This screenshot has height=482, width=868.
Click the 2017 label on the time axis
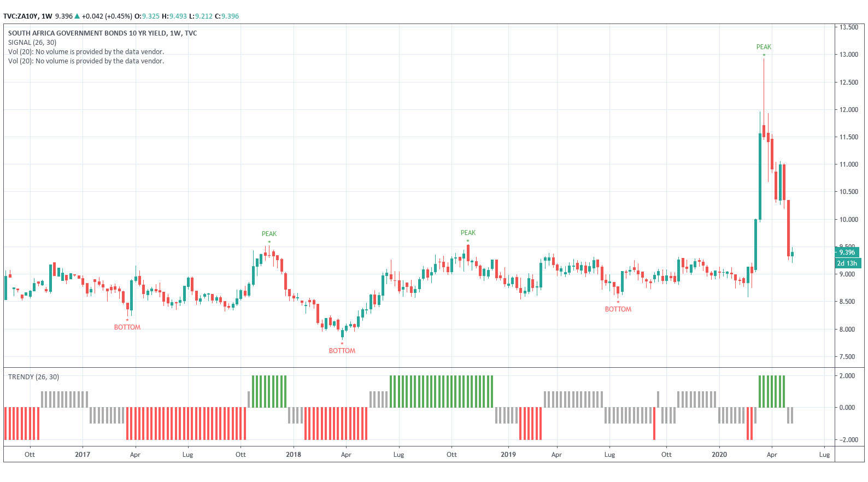(83, 455)
